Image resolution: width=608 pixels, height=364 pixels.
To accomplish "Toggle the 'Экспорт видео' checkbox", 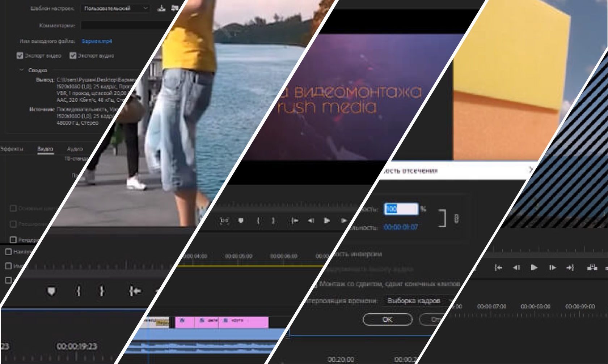I will pos(20,56).
